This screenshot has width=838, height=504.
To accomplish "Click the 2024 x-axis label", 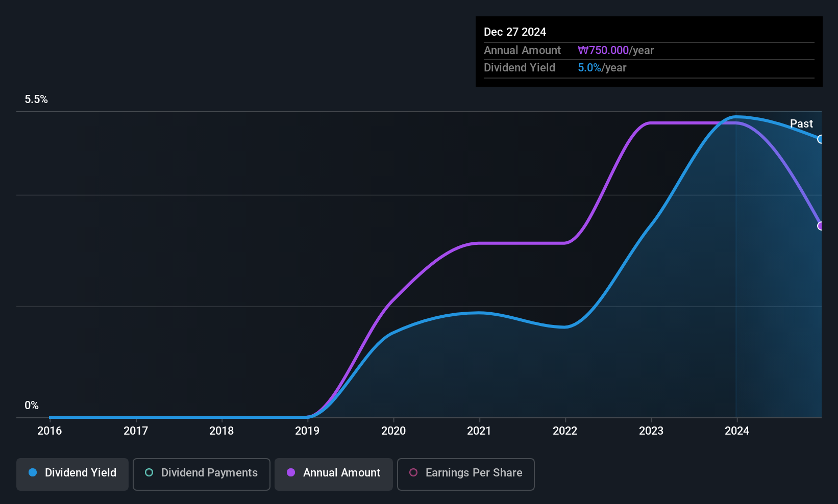I will point(737,431).
